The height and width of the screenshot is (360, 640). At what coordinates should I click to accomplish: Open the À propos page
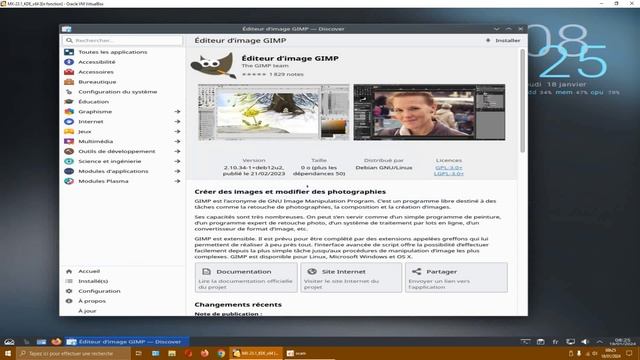click(122, 301)
